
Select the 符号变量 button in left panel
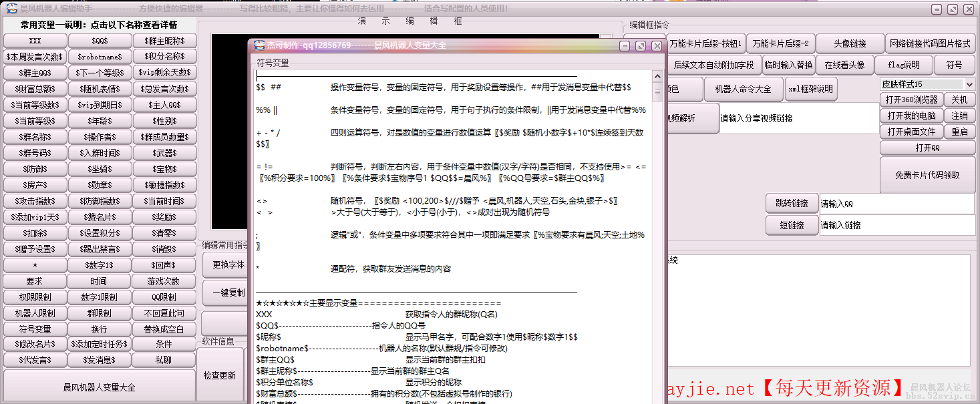[x=35, y=329]
